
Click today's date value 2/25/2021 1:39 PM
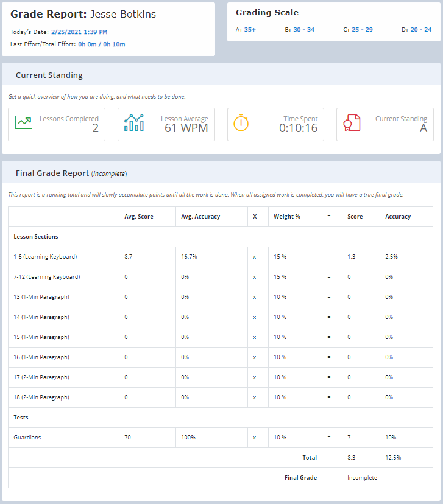click(79, 32)
